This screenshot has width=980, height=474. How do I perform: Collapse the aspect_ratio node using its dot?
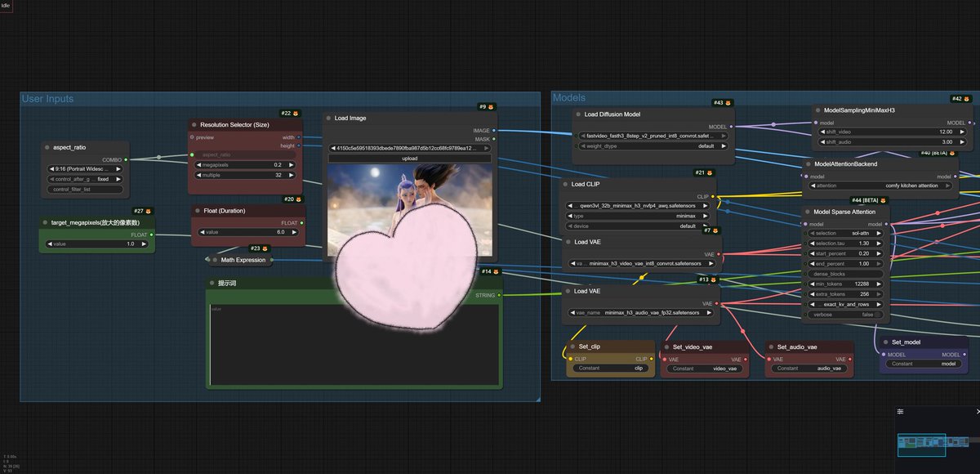coord(47,147)
